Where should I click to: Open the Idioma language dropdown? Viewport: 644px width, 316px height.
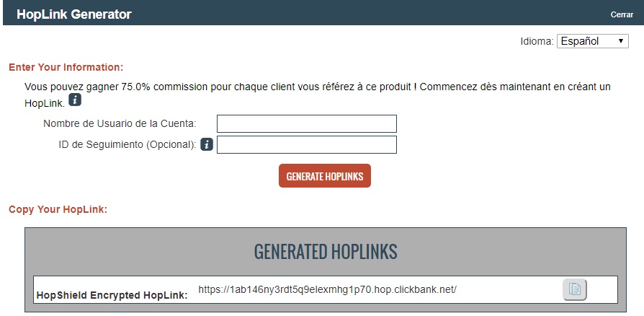(593, 41)
